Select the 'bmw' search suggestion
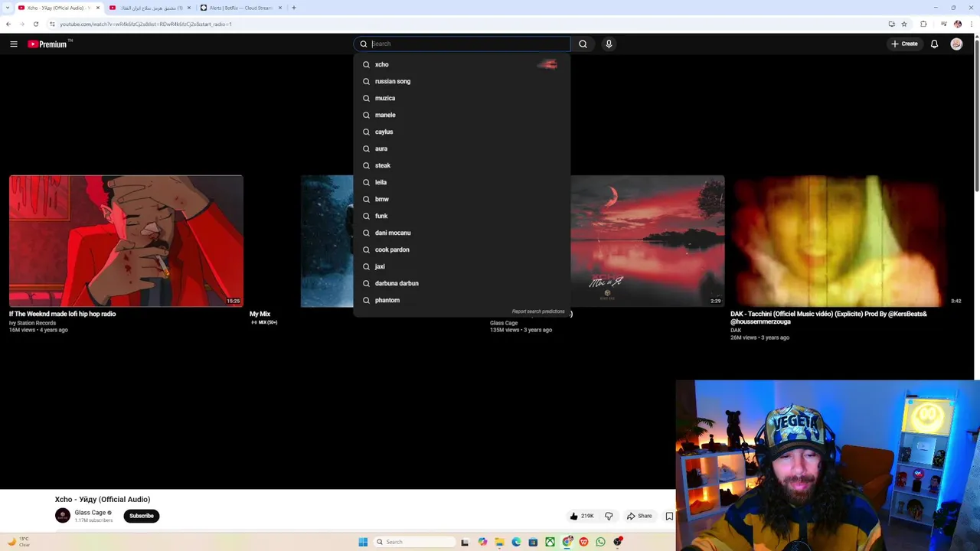Viewport: 980px width, 551px height. point(462,199)
